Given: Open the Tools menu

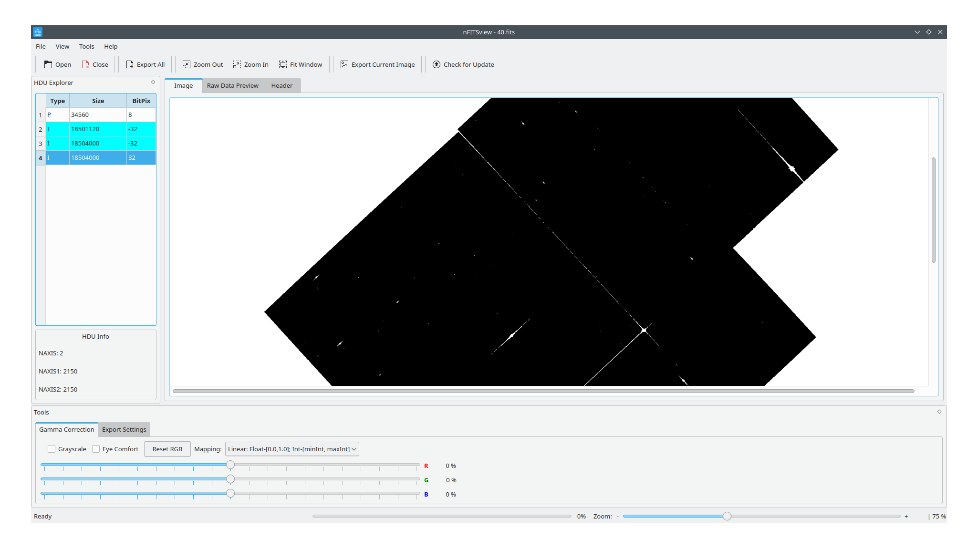Looking at the screenshot, I should click(x=86, y=46).
